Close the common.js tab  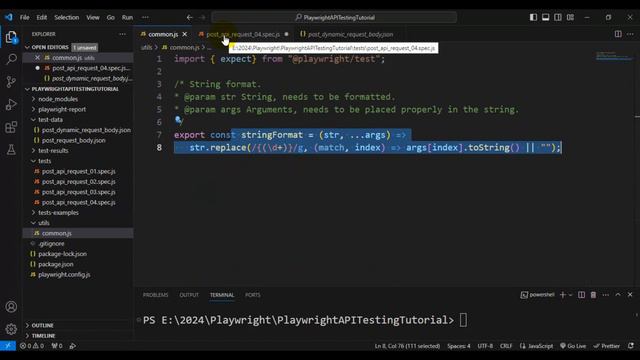tap(184, 34)
